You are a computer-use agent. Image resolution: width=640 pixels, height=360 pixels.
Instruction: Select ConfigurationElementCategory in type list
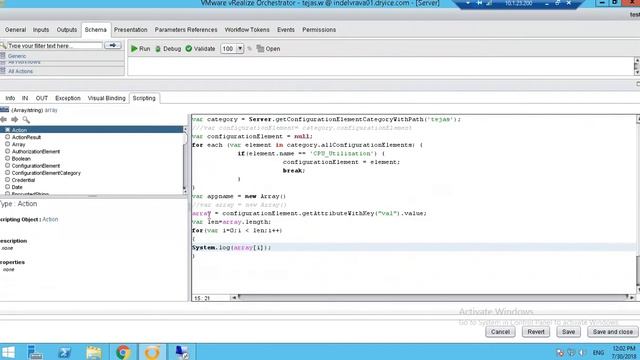(x=46, y=173)
